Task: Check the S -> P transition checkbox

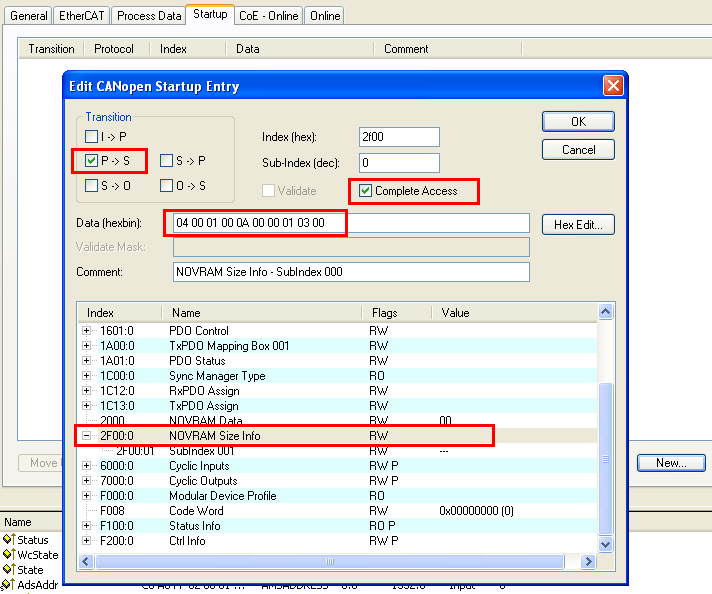Action: (167, 160)
